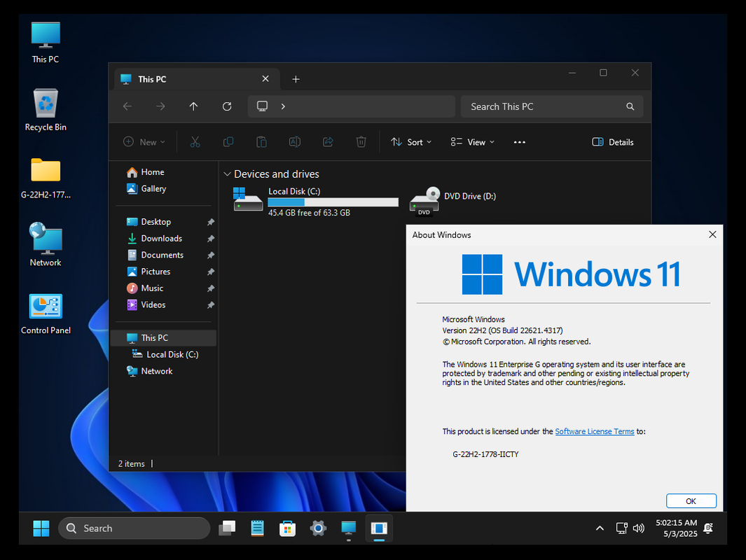
Task: Click the computer icon in address bar
Action: [x=262, y=106]
